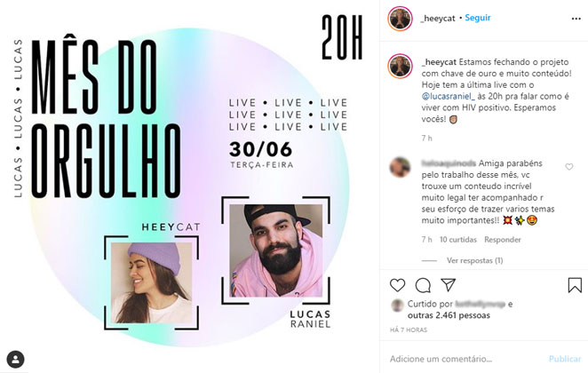Open _heeycat profile picture in header

400,18
